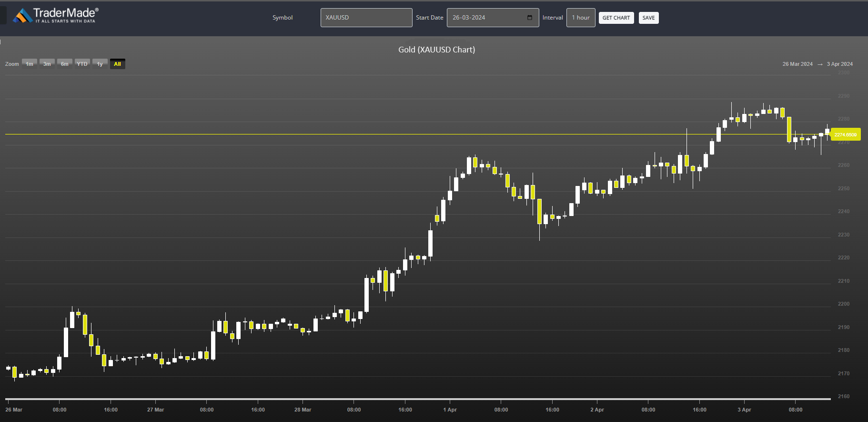This screenshot has height=422, width=868.
Task: Set chart zoom to 3m
Action: point(47,64)
